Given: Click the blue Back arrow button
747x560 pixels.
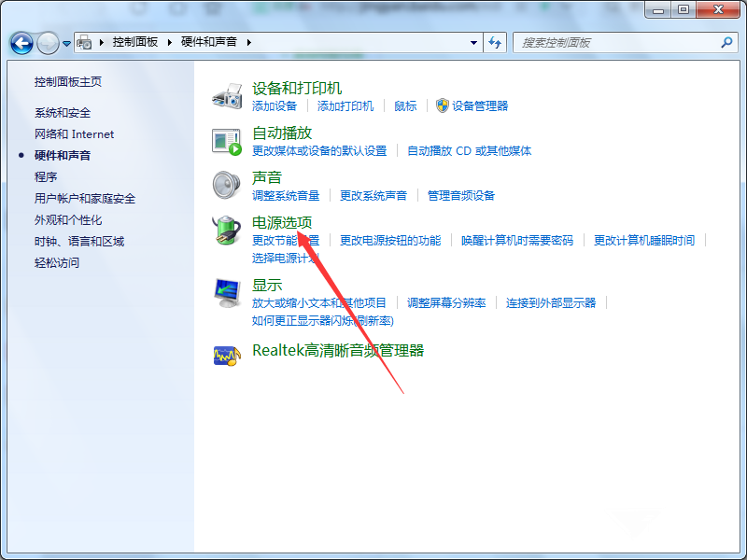Looking at the screenshot, I should pyautogui.click(x=21, y=43).
